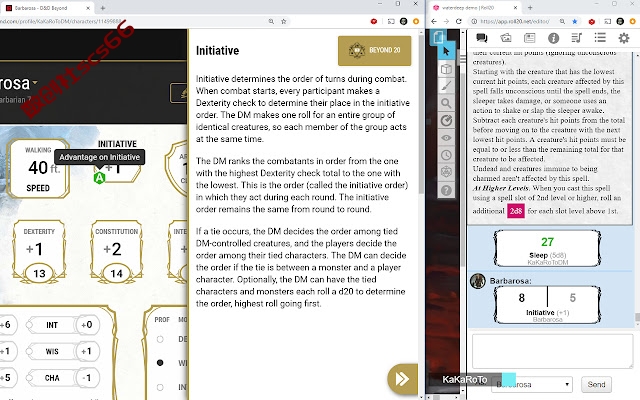Toggle the CHA saving throw proficiency circle

coord(29,378)
